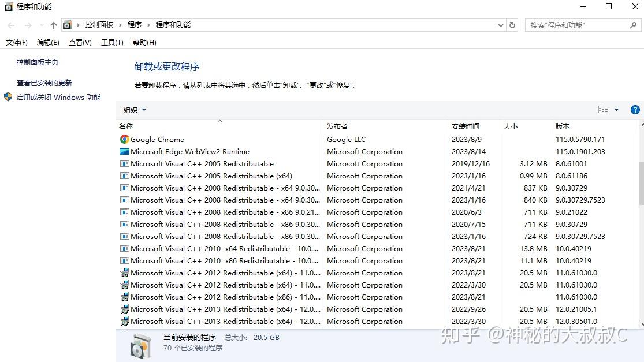Image resolution: width=644 pixels, height=362 pixels.
Task: Click the 837 KB size cell
Action: [x=535, y=188]
